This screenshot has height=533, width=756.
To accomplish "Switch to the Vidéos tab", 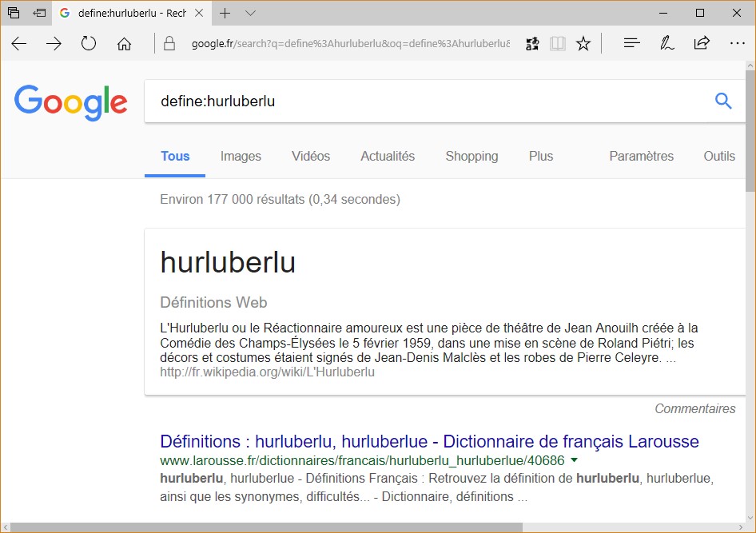I will click(311, 156).
